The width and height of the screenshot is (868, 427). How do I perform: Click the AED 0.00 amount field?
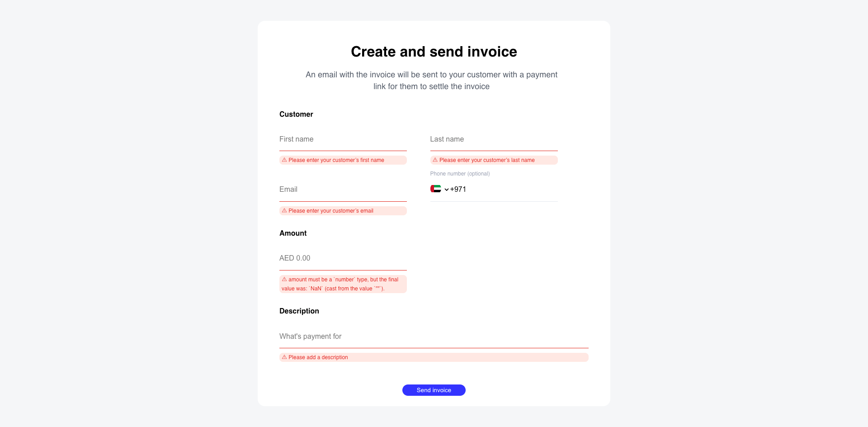tap(343, 259)
